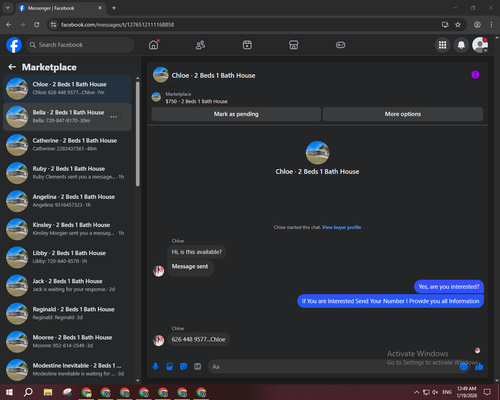Open the notifications bell
The width and height of the screenshot is (500, 400).
coord(461,45)
